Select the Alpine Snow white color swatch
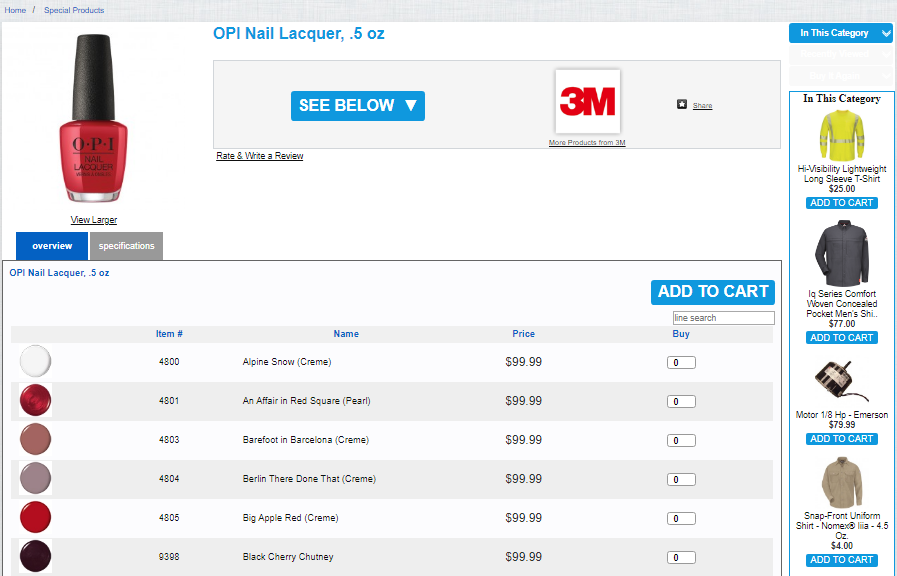 coord(35,362)
